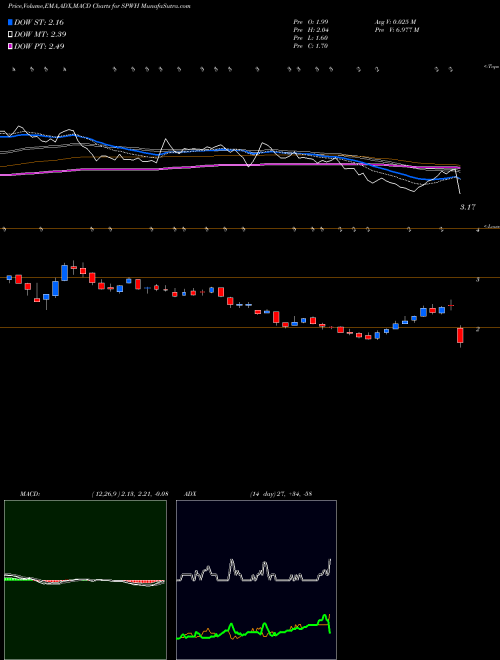Click the Pre V: 6.977 M value
The image size is (500, 660).
pos(397,30)
